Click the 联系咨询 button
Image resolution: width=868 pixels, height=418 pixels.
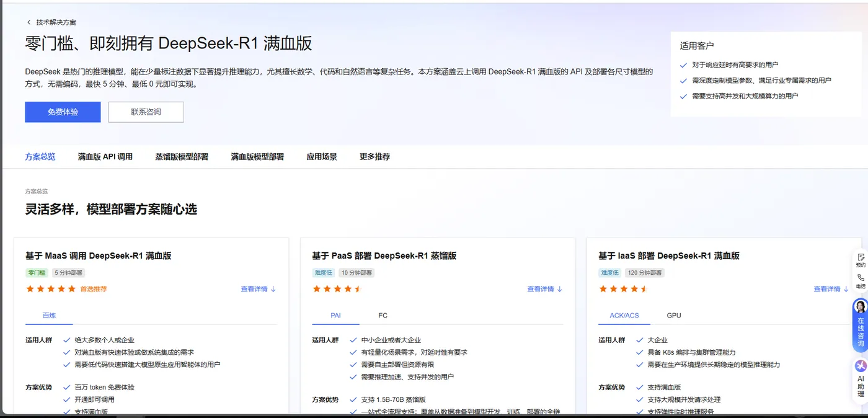146,112
